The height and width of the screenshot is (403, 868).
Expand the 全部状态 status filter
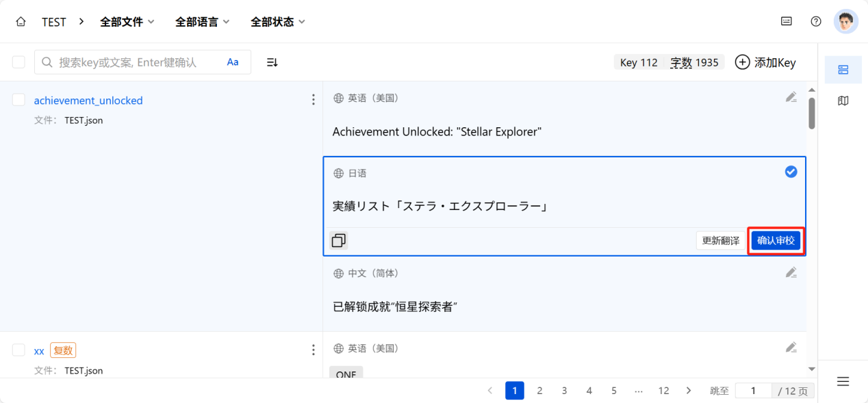pos(278,22)
